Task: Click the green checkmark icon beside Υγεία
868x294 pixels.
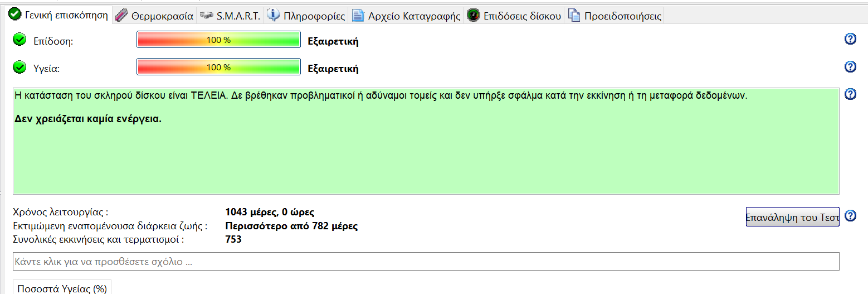Action: [19, 68]
